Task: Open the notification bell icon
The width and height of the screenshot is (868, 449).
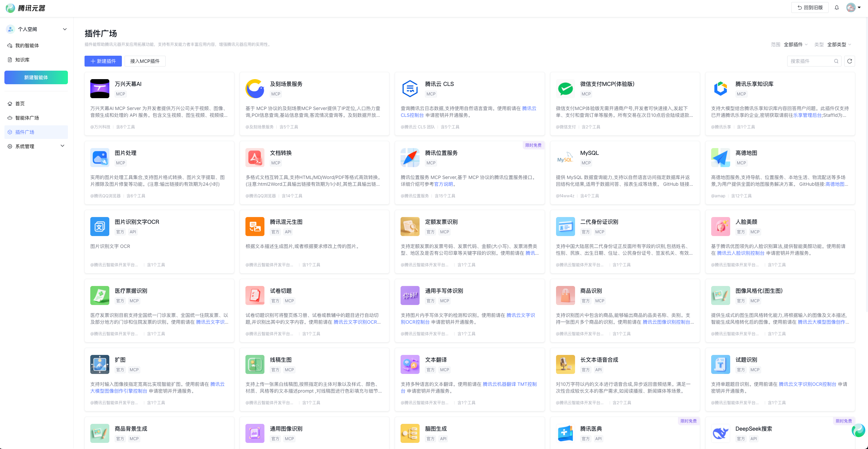Action: [x=837, y=7]
